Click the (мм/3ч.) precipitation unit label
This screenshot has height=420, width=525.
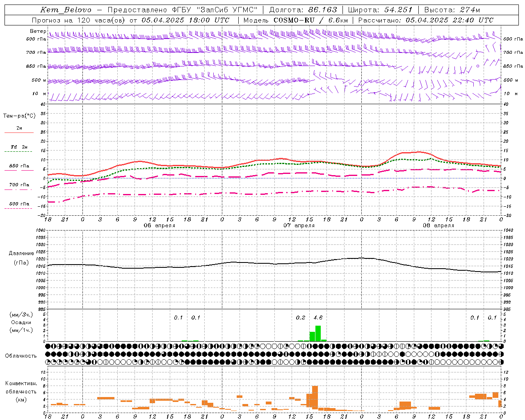pyautogui.click(x=21, y=315)
